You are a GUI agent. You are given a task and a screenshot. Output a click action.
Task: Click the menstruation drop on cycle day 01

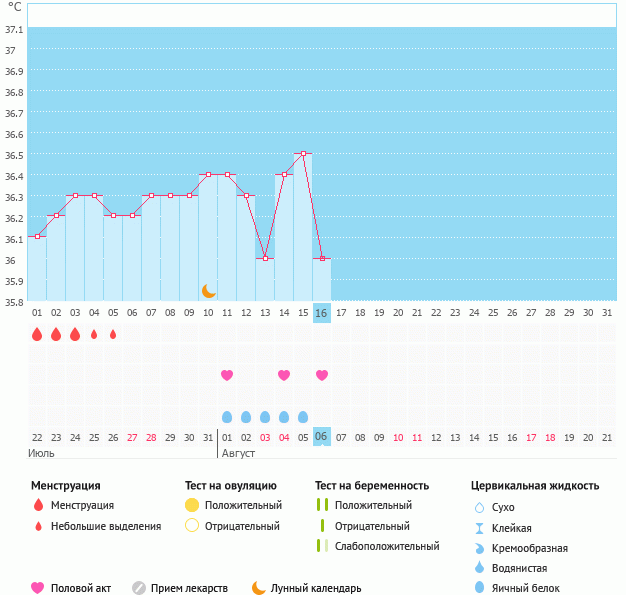[37, 334]
